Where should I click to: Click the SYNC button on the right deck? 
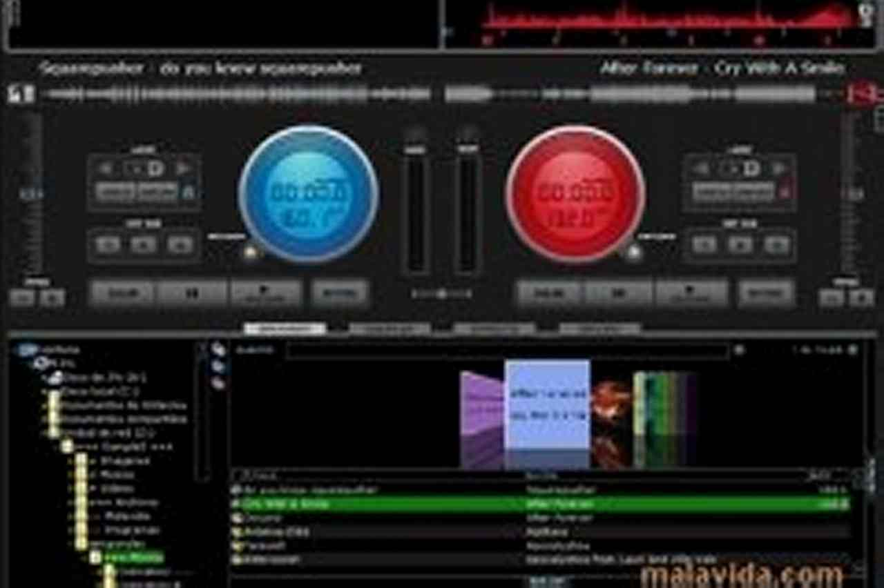tap(766, 293)
